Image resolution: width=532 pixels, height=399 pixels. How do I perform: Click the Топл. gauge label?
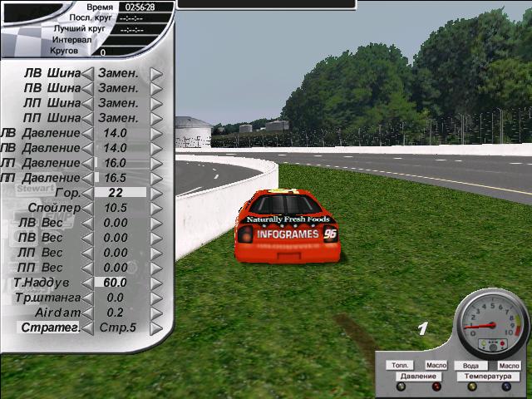point(401,365)
